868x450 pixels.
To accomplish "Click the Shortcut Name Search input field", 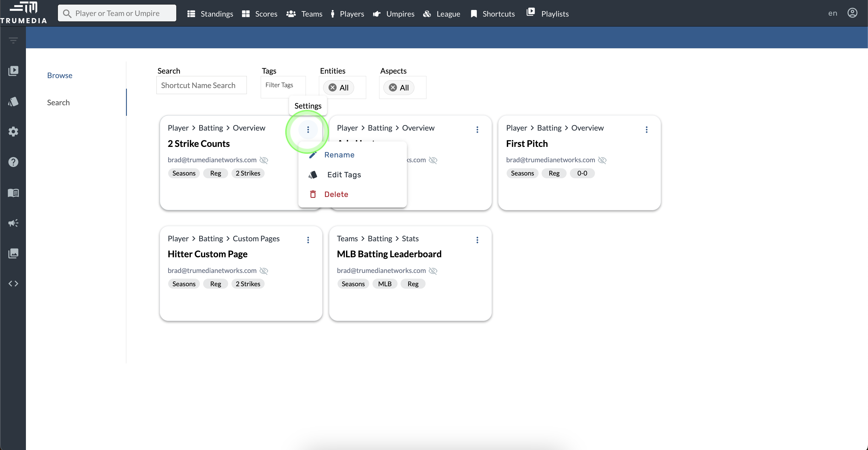I will click(x=202, y=85).
